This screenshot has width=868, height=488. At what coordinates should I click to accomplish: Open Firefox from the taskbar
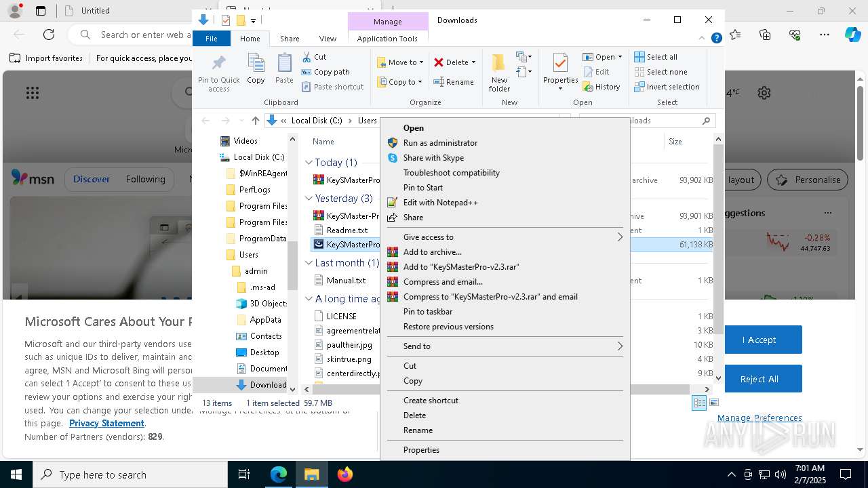click(345, 474)
